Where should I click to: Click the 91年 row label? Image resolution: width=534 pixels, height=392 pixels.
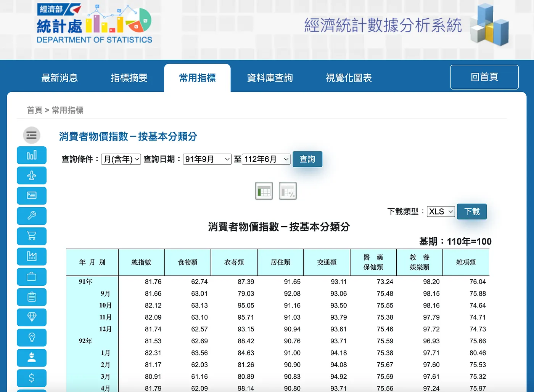click(x=85, y=282)
